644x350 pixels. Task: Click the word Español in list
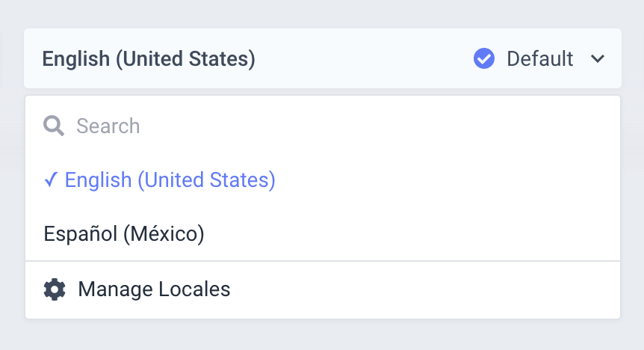(x=81, y=233)
